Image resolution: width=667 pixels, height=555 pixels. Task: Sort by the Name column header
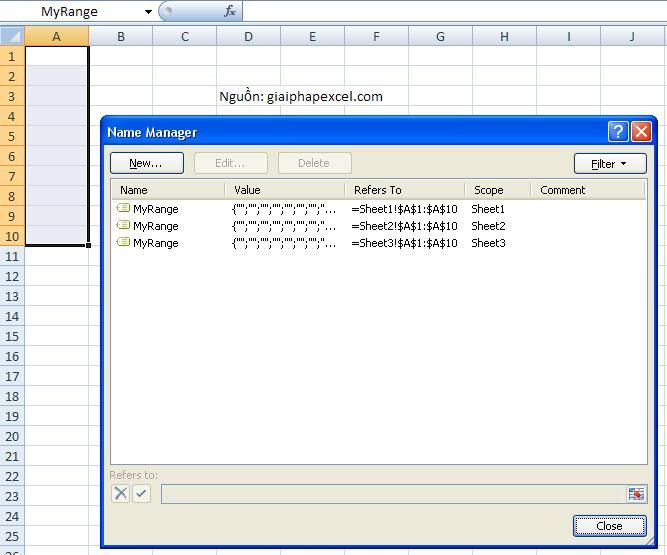coord(168,190)
